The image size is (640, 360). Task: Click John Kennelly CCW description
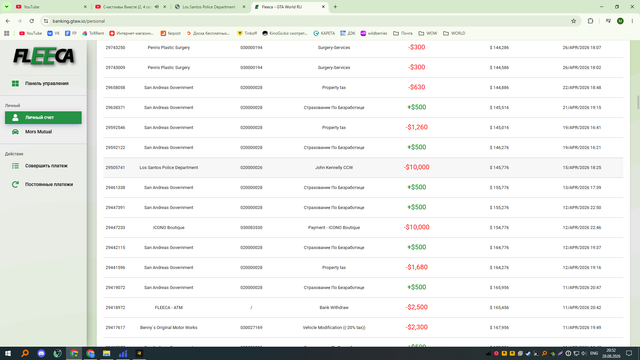click(x=334, y=168)
